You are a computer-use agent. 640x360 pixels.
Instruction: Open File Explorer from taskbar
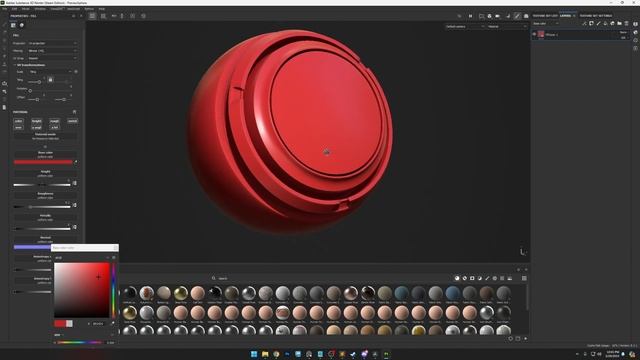[265, 354]
